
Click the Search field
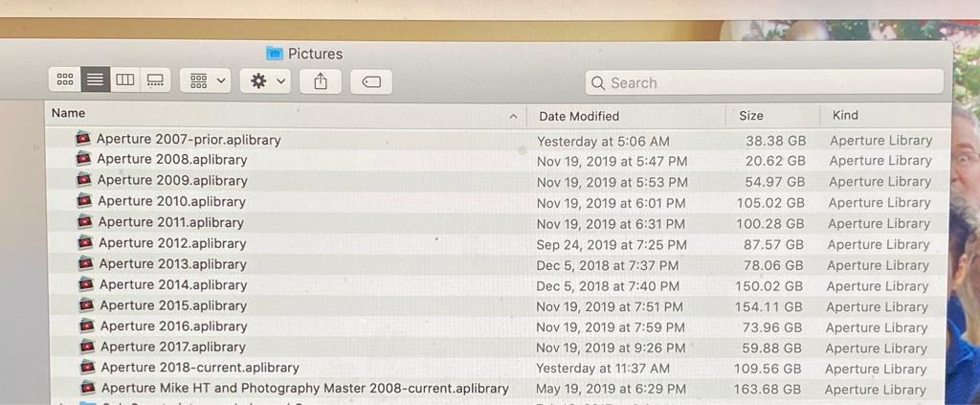[x=764, y=83]
